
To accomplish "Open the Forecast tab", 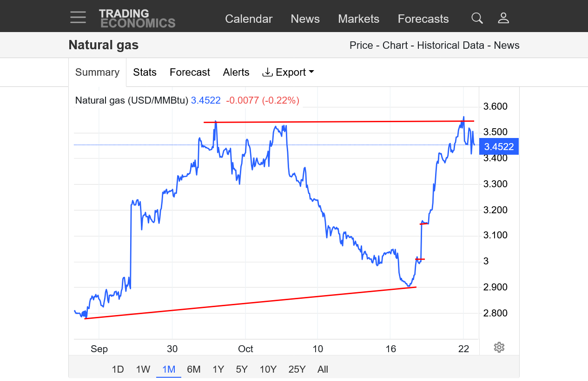I will (x=190, y=72).
